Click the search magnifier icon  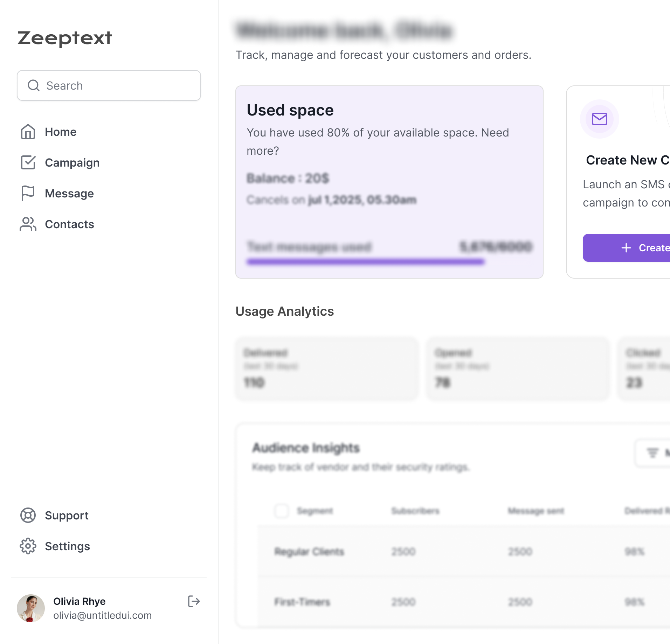[34, 85]
